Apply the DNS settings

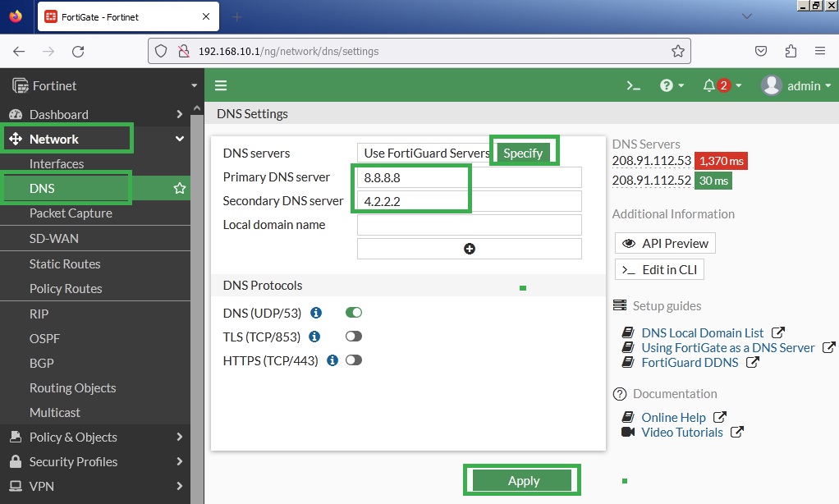point(522,480)
